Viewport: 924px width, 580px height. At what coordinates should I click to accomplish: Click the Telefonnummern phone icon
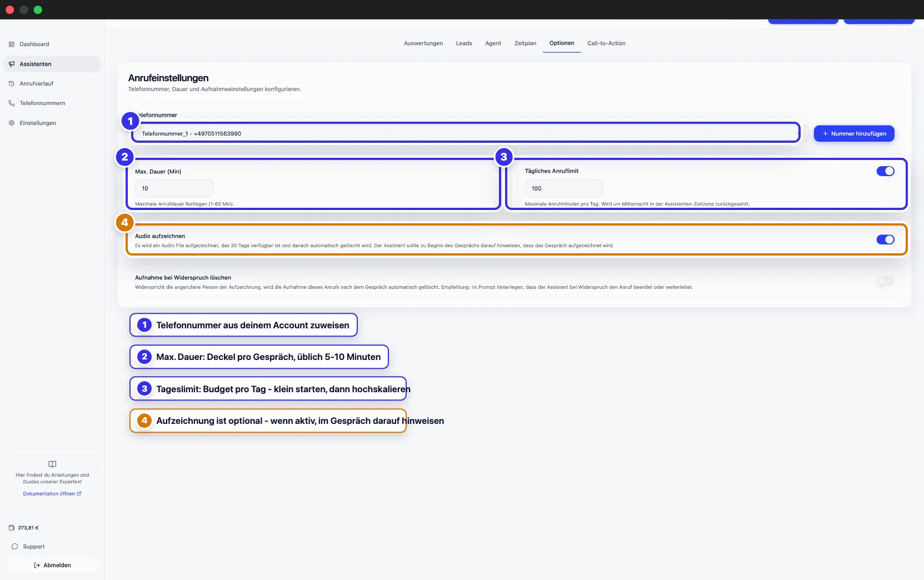[12, 103]
